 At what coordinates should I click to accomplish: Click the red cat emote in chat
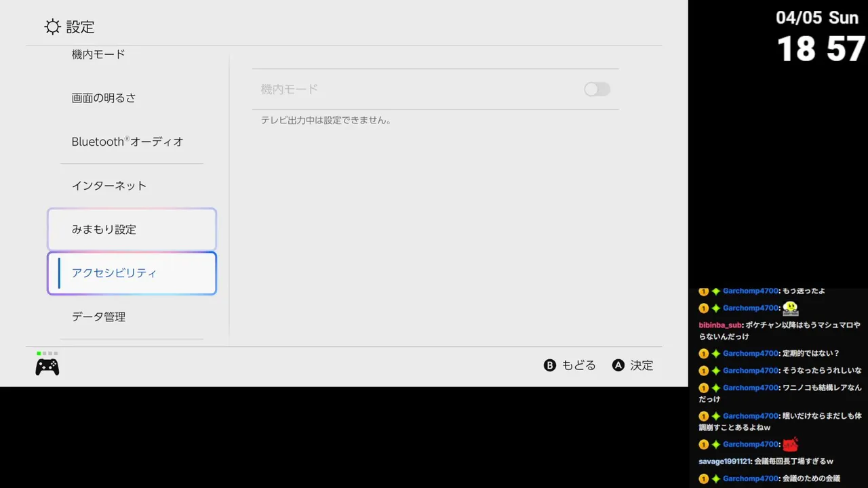(791, 445)
